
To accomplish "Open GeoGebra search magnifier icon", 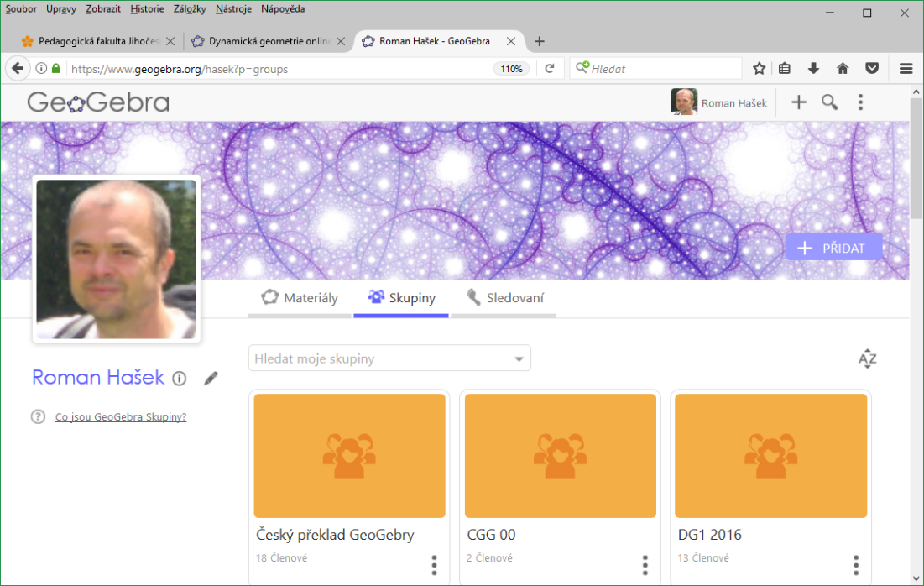I will tap(830, 102).
